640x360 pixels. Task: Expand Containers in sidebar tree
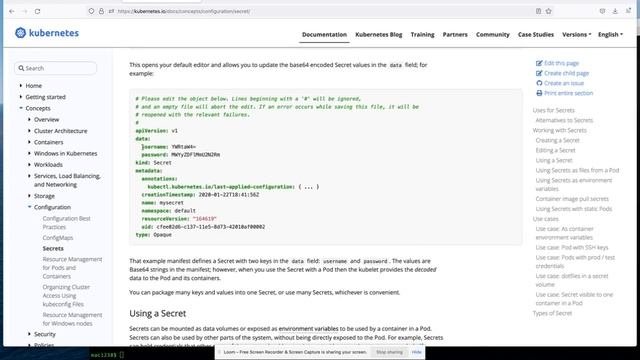tap(29, 142)
